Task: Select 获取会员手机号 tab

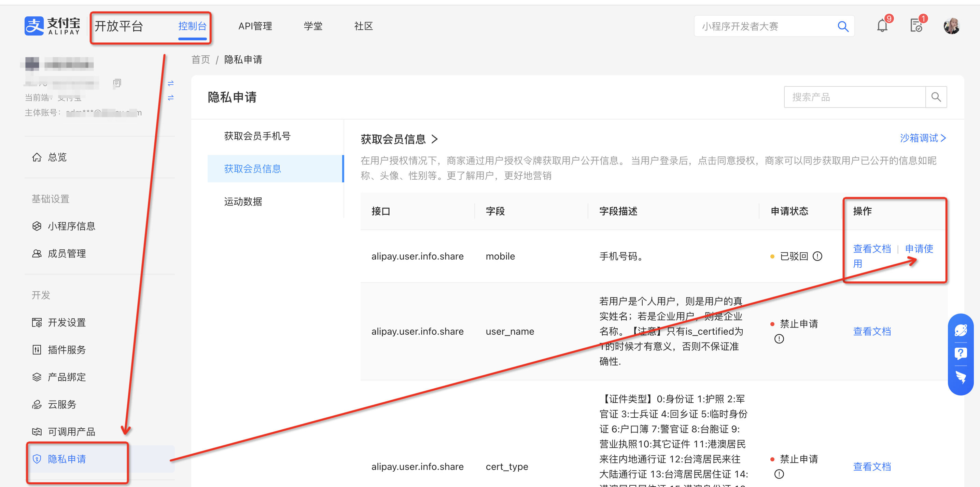Action: click(257, 136)
